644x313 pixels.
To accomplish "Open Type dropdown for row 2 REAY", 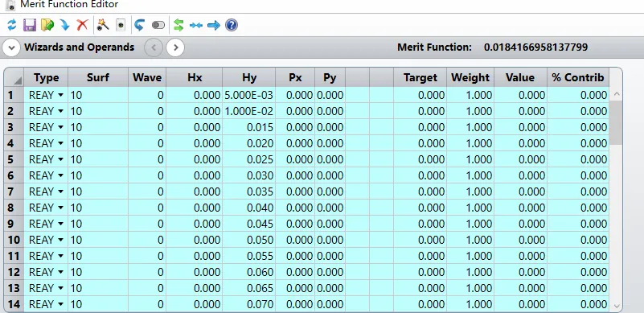I will [x=61, y=112].
